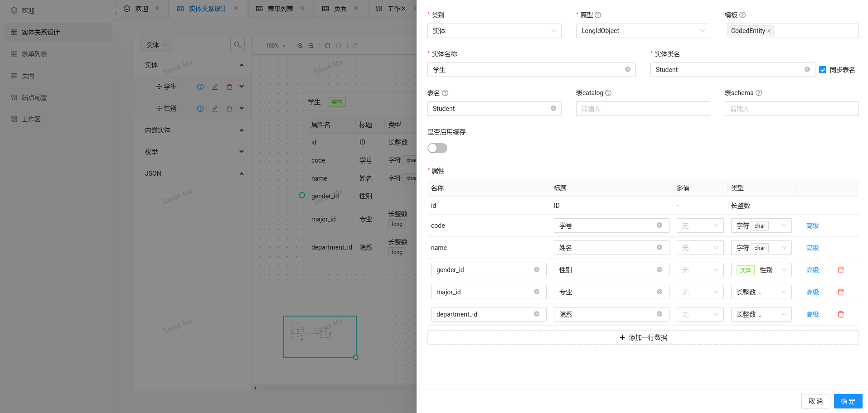Image resolution: width=868 pixels, height=413 pixels.
Task: Collapse the 实体 group in entity panel
Action: click(x=242, y=65)
